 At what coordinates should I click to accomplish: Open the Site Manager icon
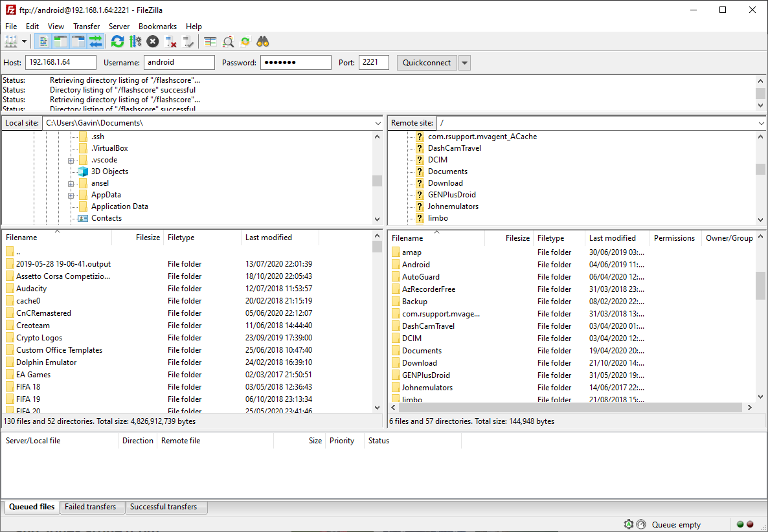(x=11, y=42)
